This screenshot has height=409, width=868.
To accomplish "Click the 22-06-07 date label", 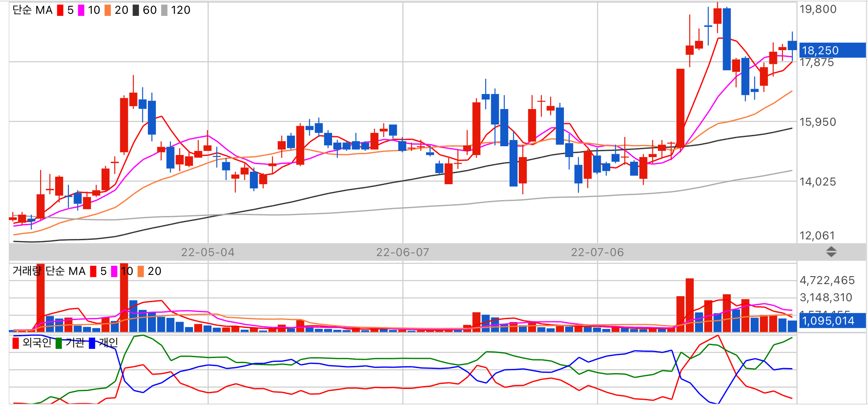I will tap(403, 252).
